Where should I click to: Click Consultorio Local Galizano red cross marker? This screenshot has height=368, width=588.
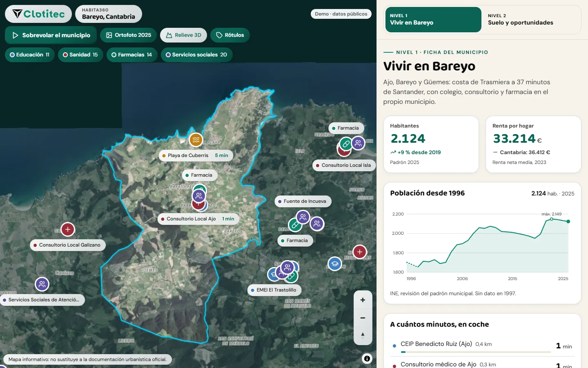(68, 229)
